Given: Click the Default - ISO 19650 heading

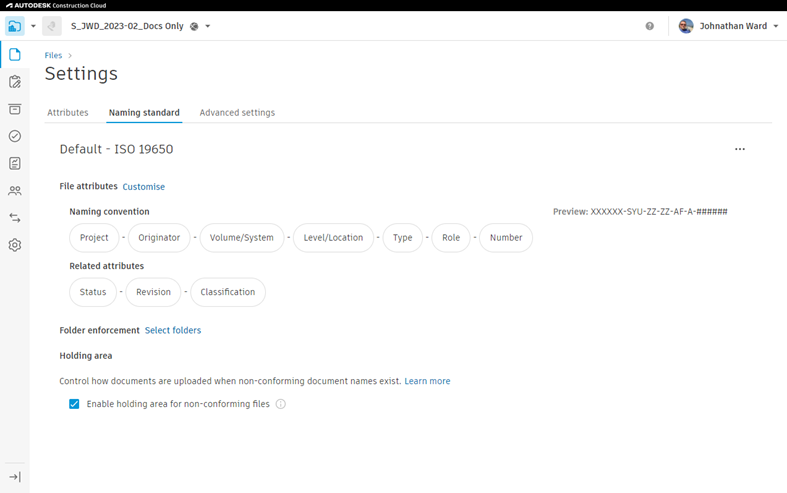Looking at the screenshot, I should [116, 149].
